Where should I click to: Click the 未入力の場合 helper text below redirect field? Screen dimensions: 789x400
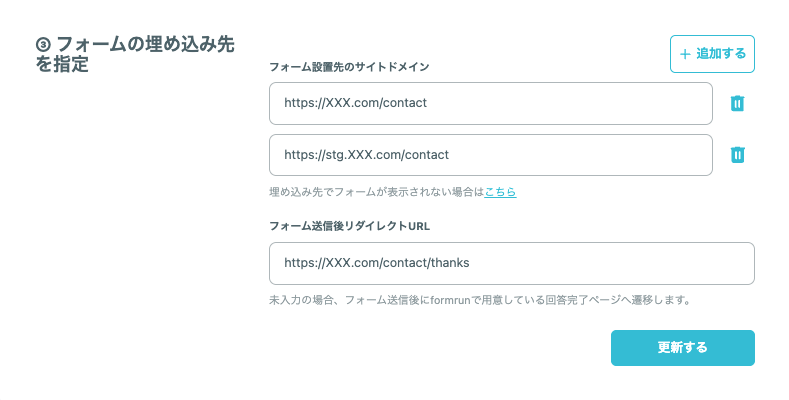[x=480, y=300]
